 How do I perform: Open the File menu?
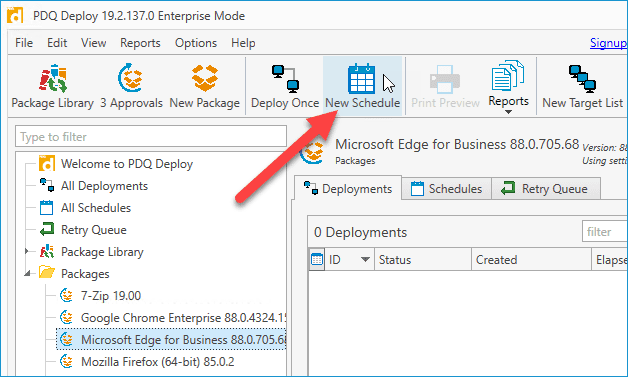(24, 42)
